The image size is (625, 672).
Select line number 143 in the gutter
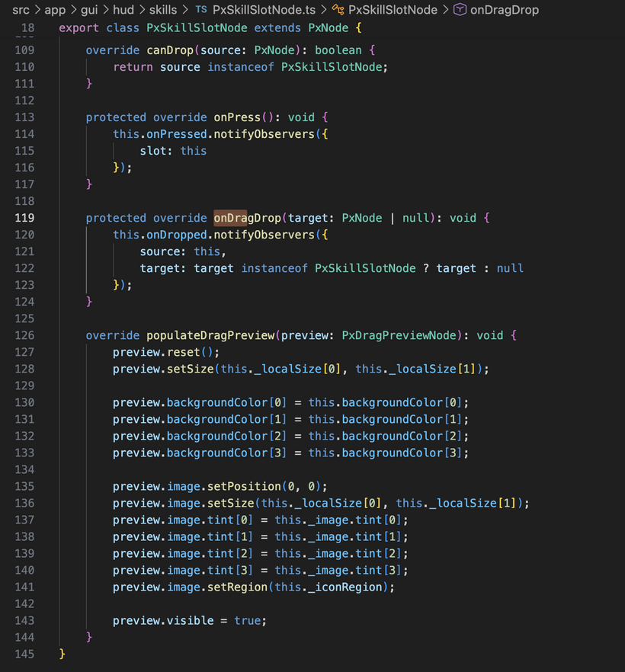point(24,620)
